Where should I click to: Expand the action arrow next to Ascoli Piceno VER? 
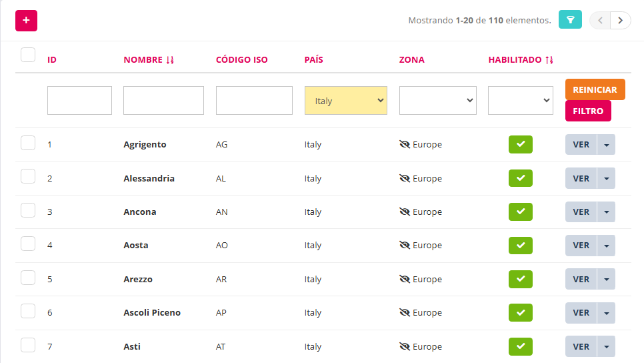[606, 313]
